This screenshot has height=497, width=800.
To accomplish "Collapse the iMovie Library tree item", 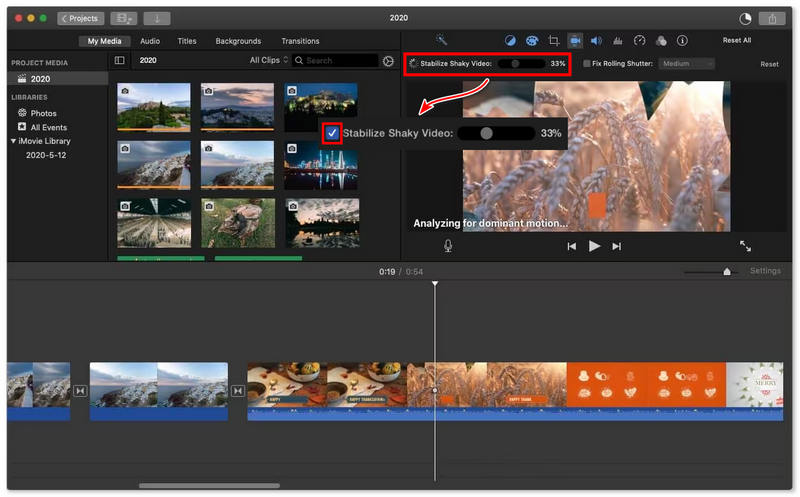I will click(13, 141).
